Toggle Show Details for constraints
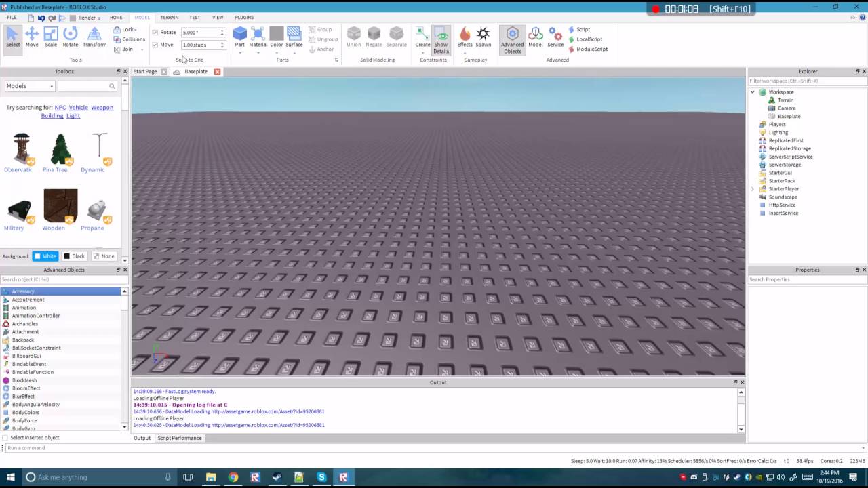The image size is (868, 488). coord(441,40)
